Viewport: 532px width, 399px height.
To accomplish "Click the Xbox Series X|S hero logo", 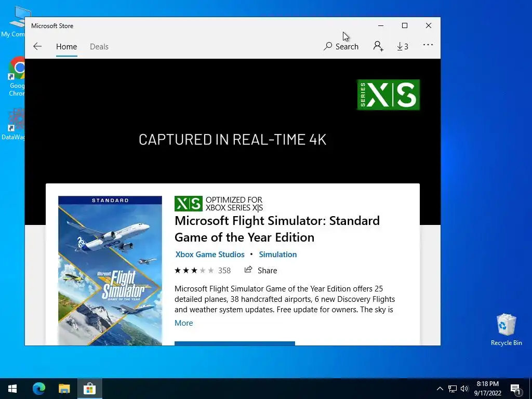I will (389, 95).
